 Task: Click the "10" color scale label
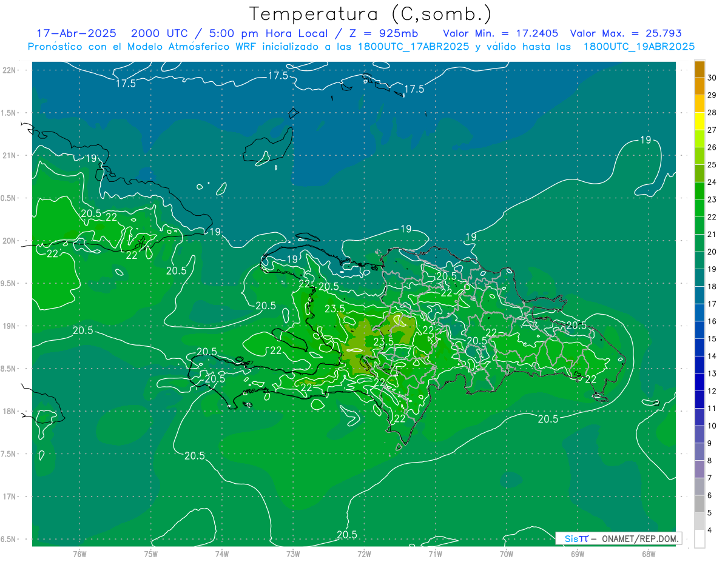click(x=712, y=426)
